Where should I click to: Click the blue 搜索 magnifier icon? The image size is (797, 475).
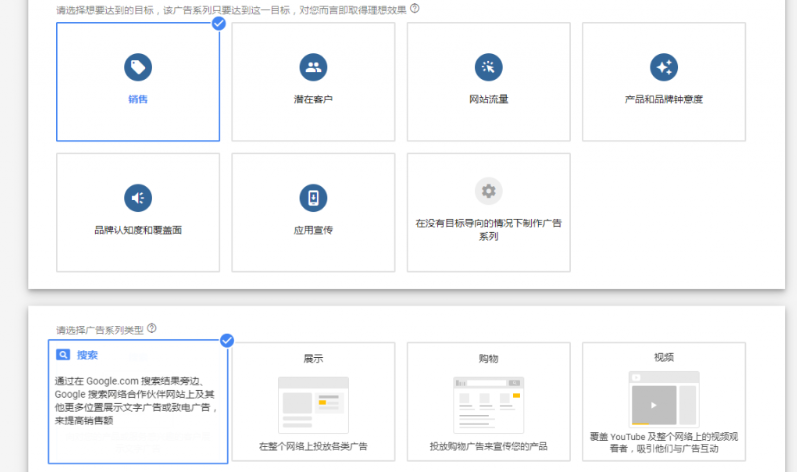(x=63, y=355)
